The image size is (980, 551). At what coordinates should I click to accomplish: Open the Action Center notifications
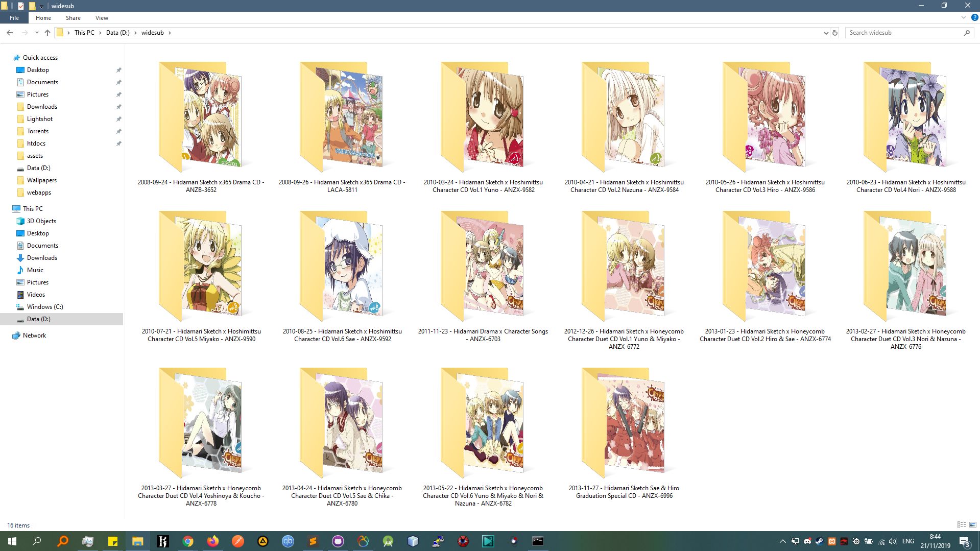tap(964, 541)
